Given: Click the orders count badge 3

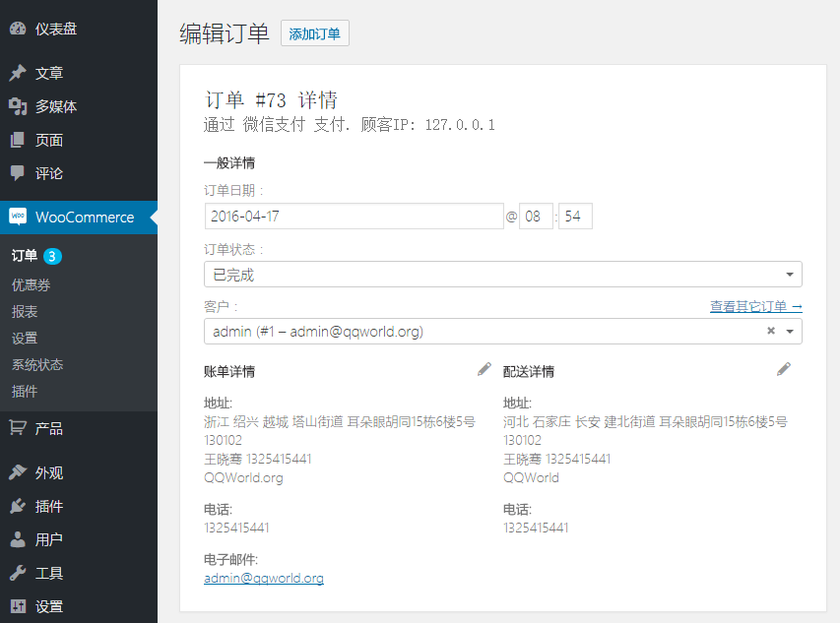Looking at the screenshot, I should tap(52, 256).
